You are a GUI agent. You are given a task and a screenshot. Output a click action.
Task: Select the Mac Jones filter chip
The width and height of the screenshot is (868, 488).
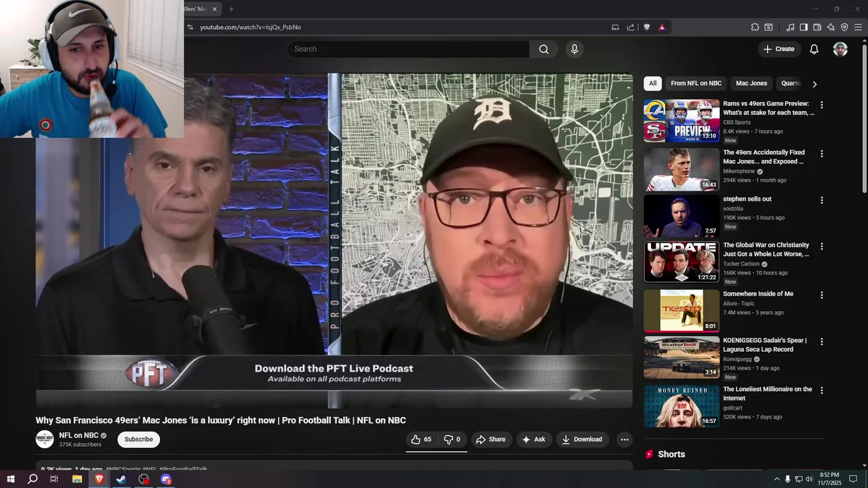coord(751,83)
